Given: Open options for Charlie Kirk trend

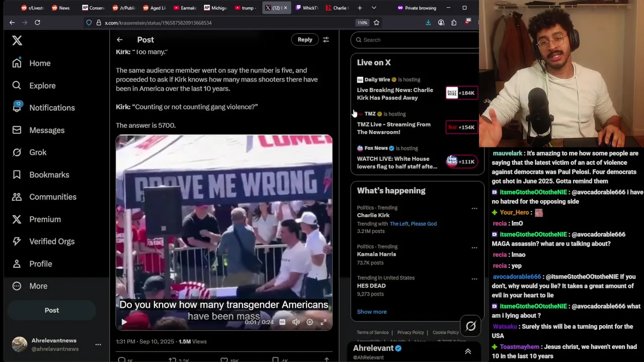Looking at the screenshot, I should tap(474, 208).
